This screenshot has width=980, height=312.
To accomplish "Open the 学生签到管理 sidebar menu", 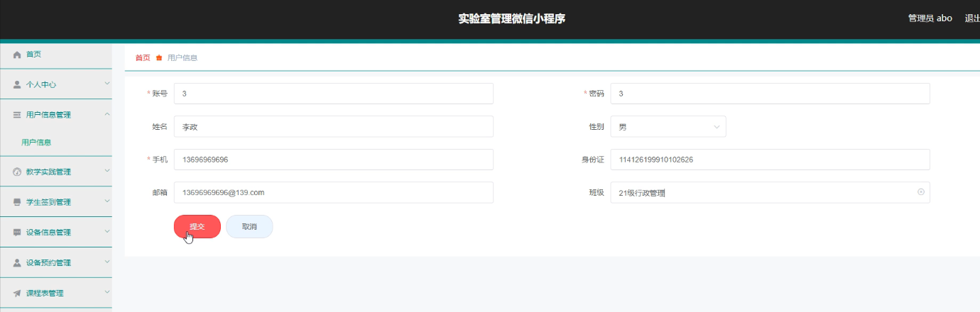I will tap(56, 202).
